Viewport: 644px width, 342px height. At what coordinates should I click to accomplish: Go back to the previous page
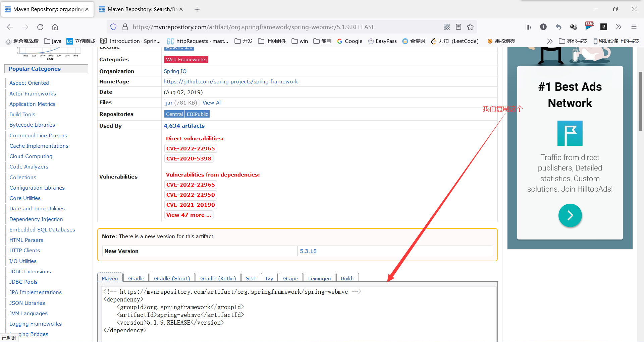(x=10, y=27)
